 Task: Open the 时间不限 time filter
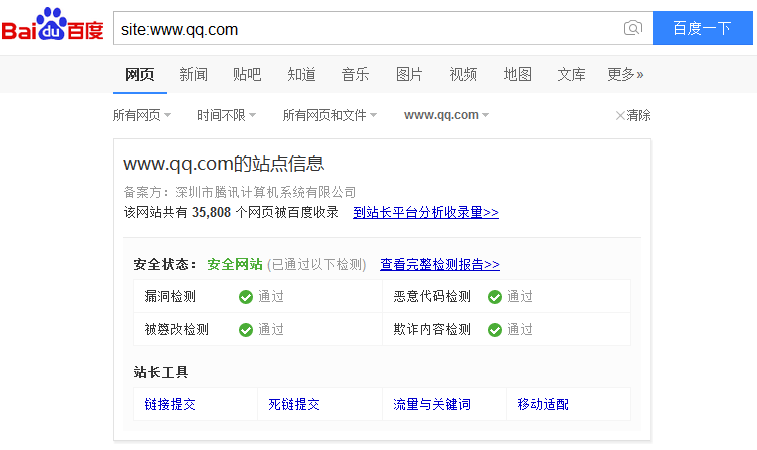click(226, 115)
